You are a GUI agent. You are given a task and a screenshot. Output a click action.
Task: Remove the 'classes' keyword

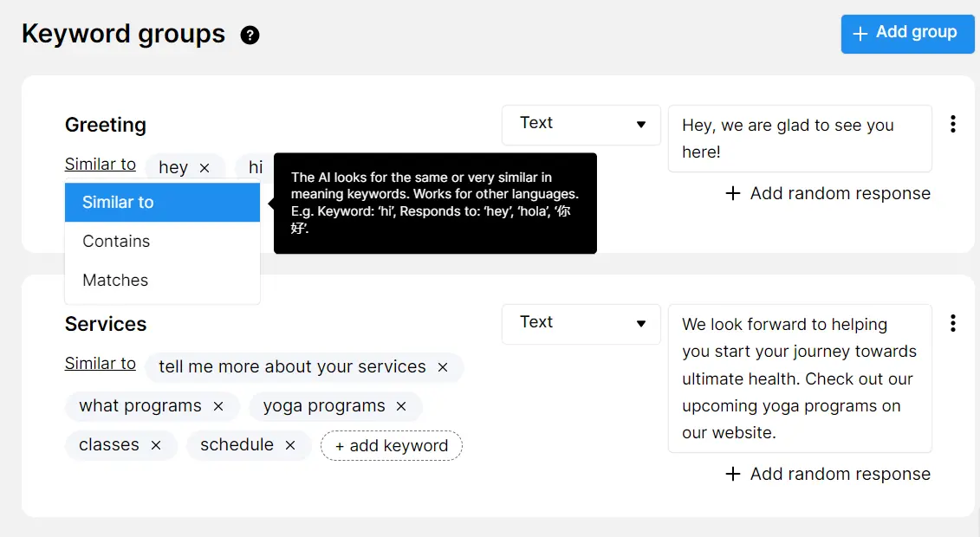(x=155, y=444)
